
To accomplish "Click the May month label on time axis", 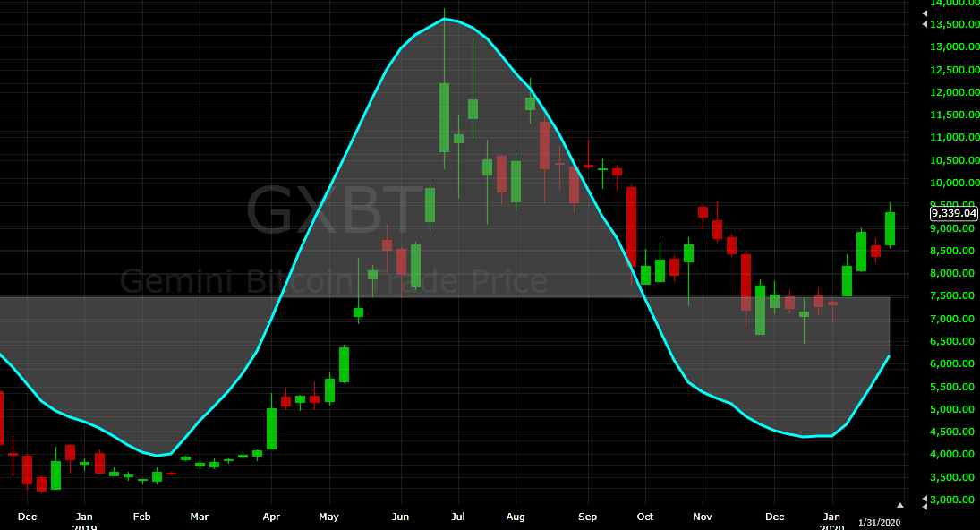I will [328, 517].
